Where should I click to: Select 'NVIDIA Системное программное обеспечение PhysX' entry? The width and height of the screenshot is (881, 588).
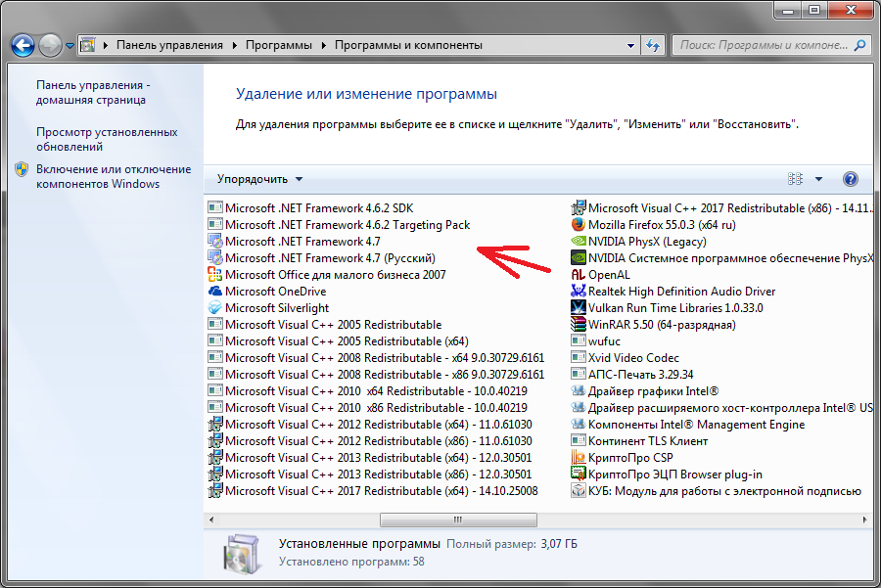[722, 257]
